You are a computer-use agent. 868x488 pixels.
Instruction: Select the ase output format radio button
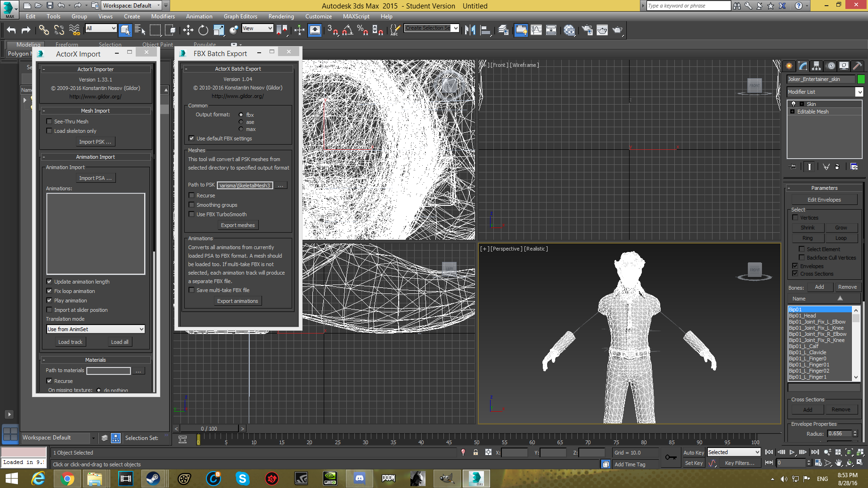(241, 122)
